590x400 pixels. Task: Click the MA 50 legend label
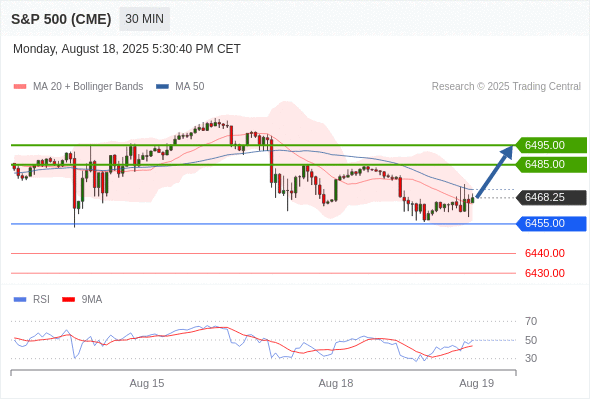190,87
